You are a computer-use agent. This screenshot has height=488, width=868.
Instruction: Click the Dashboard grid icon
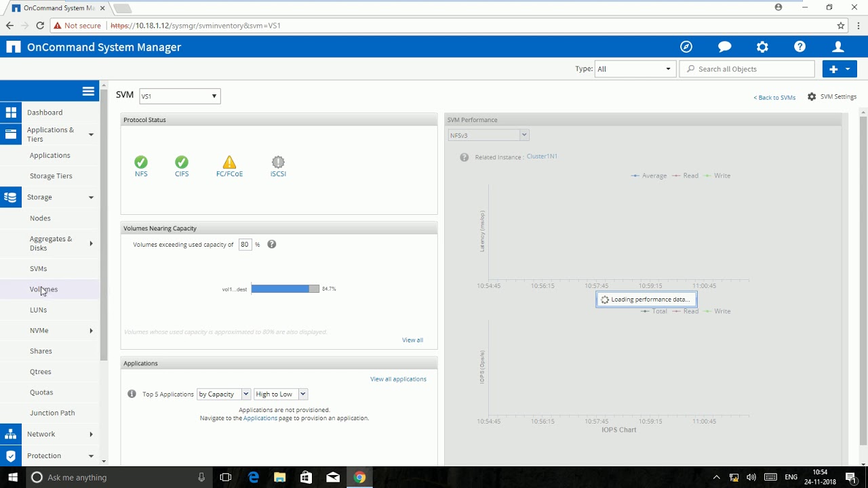[11, 113]
